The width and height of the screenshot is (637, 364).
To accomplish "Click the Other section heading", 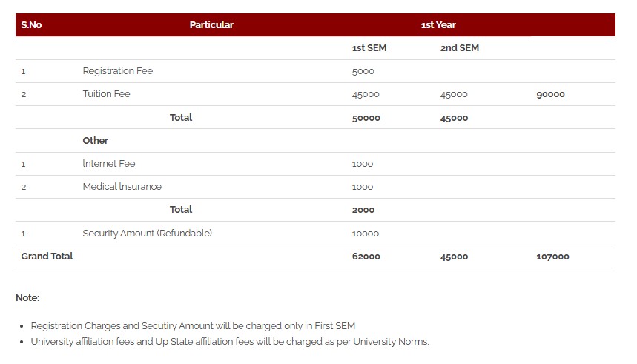I will click(x=96, y=141).
